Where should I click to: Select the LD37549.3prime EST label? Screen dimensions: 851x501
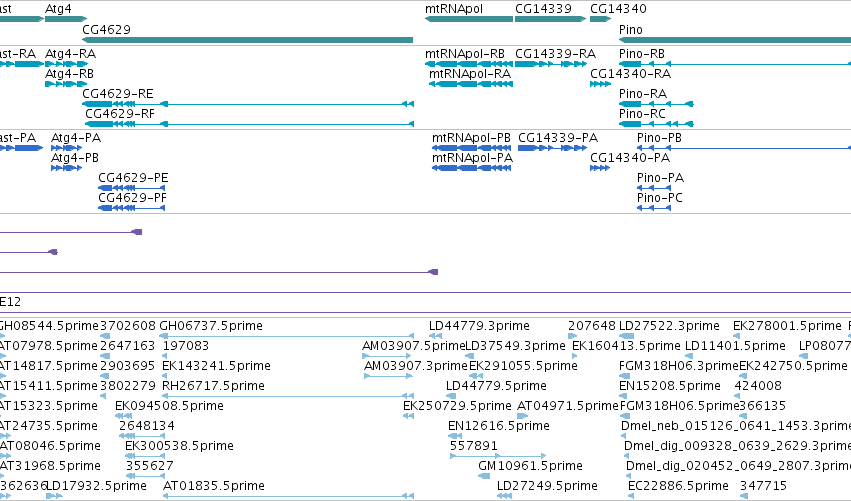(516, 346)
